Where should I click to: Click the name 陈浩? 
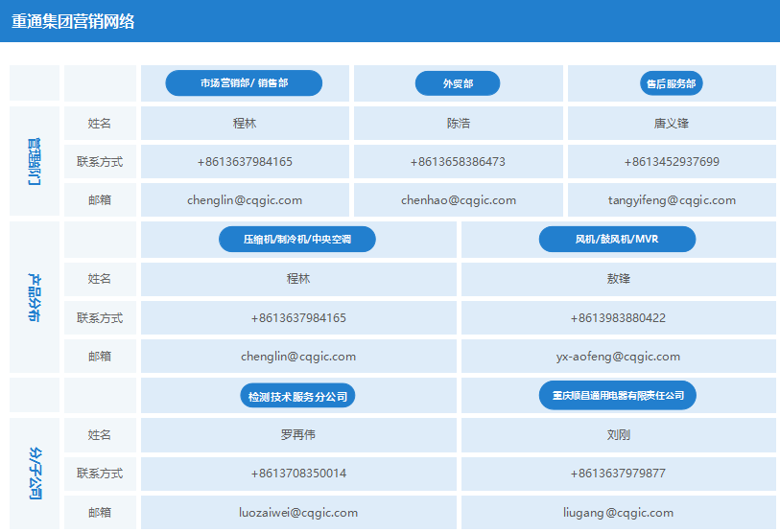[x=459, y=124]
